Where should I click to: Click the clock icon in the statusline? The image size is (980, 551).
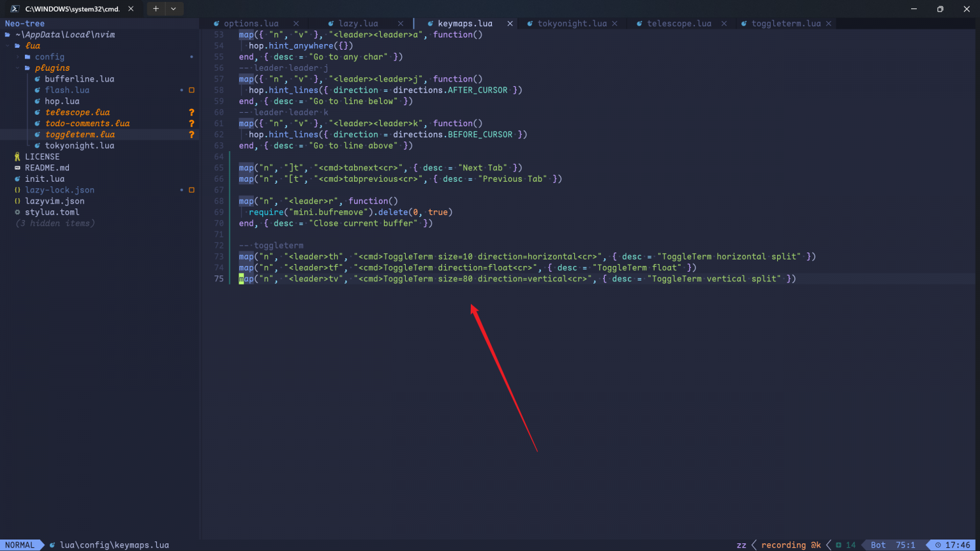(x=938, y=545)
